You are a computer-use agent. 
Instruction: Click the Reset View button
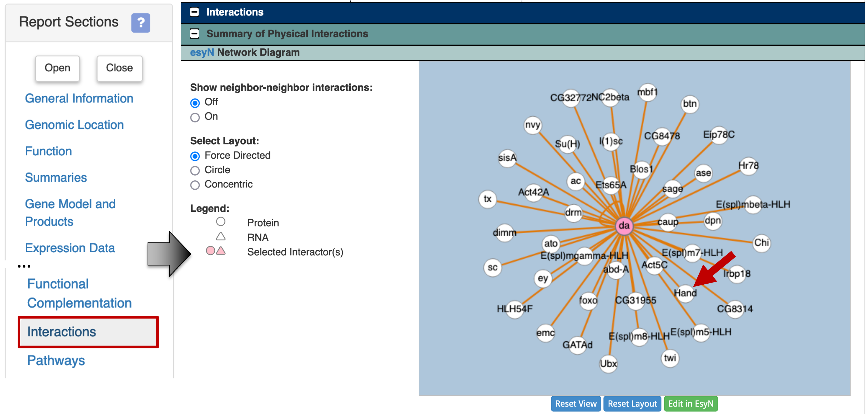576,403
